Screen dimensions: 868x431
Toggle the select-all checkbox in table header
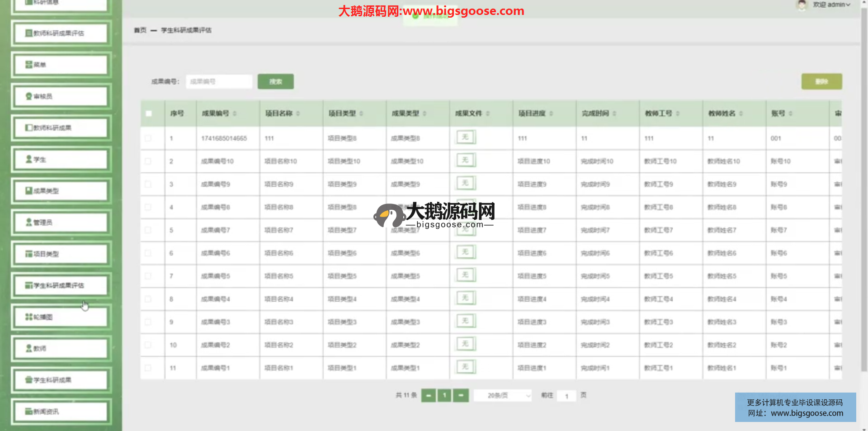coord(149,114)
